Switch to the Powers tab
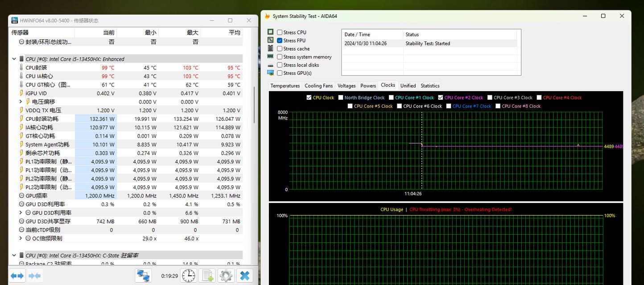 [x=368, y=85]
